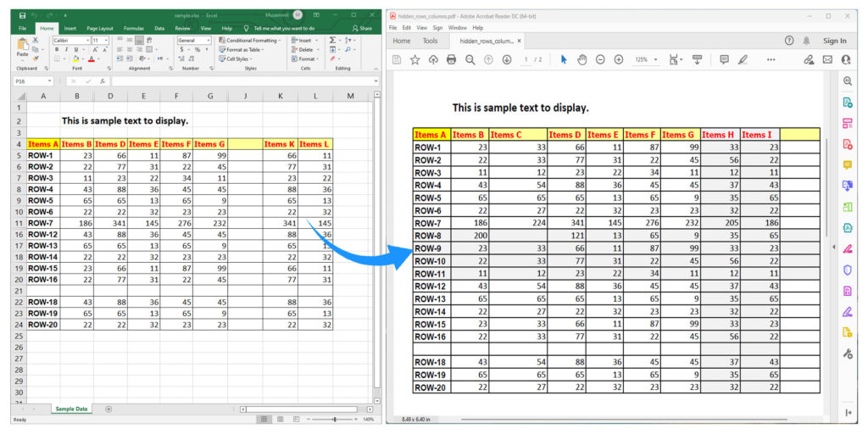868x434 pixels.
Task: Click the Share button in Excel
Action: [x=363, y=28]
